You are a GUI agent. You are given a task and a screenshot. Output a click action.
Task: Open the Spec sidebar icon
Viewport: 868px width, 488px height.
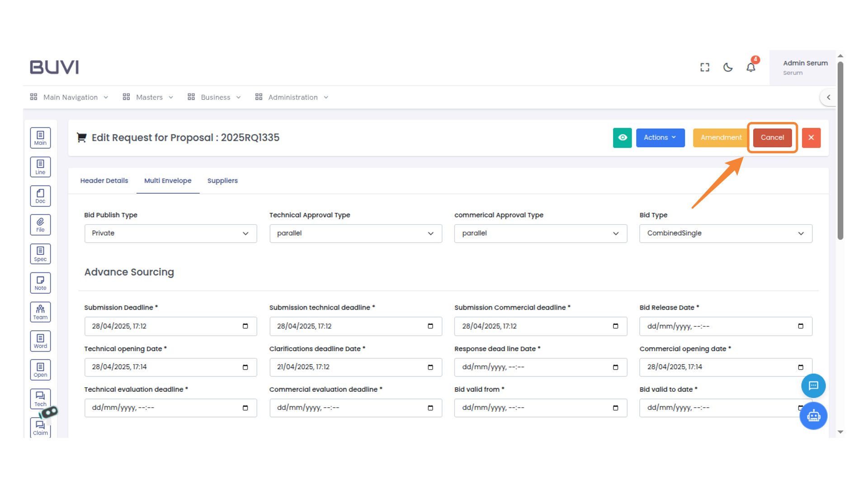(40, 254)
